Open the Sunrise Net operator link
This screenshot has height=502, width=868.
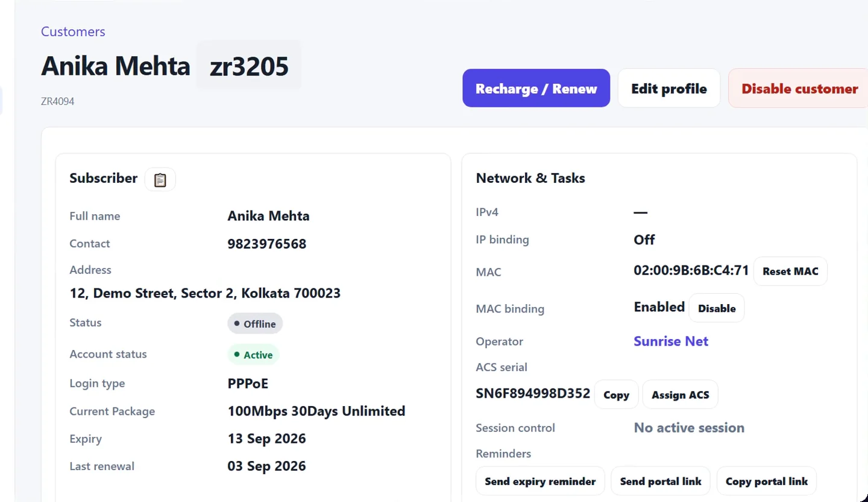click(x=671, y=342)
